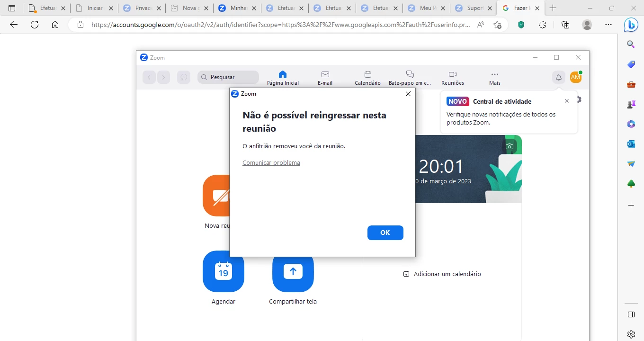Click the browser profile avatar
Image resolution: width=644 pixels, height=341 pixels.
point(587,25)
